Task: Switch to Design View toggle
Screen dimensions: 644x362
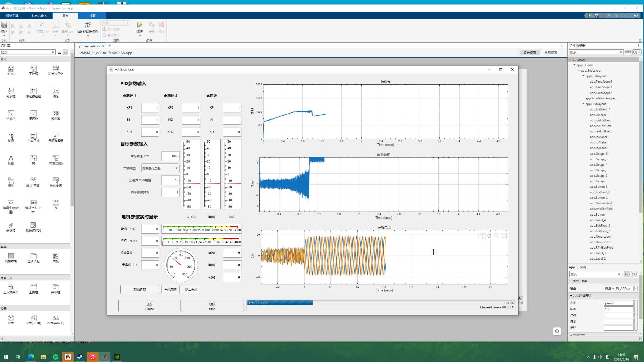Action: point(530,53)
